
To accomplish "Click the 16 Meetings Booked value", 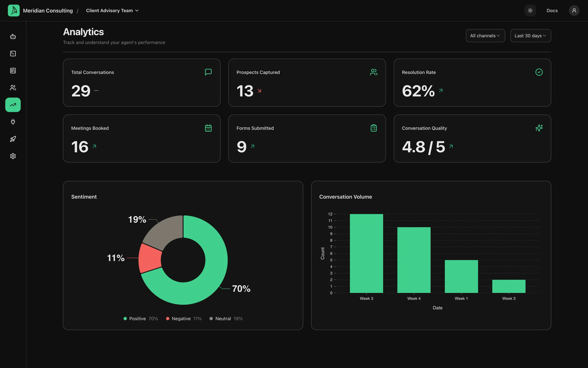I will click(80, 147).
